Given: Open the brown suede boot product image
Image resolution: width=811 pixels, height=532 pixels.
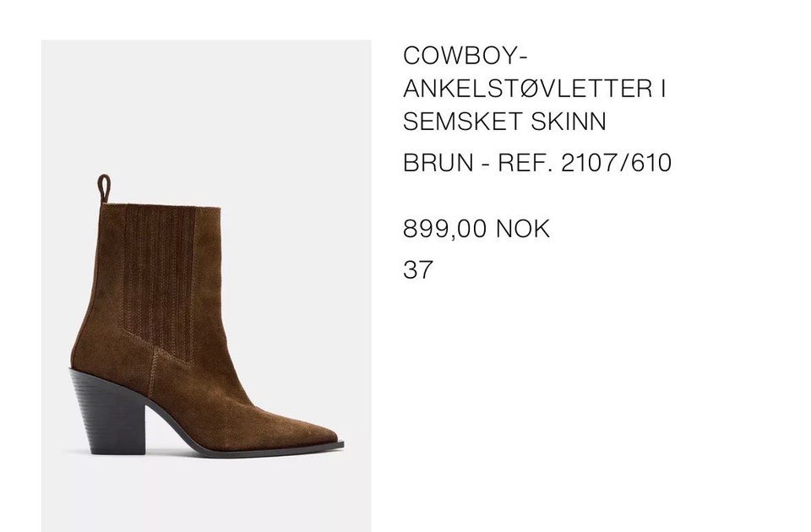Looking at the screenshot, I should click(x=206, y=286).
